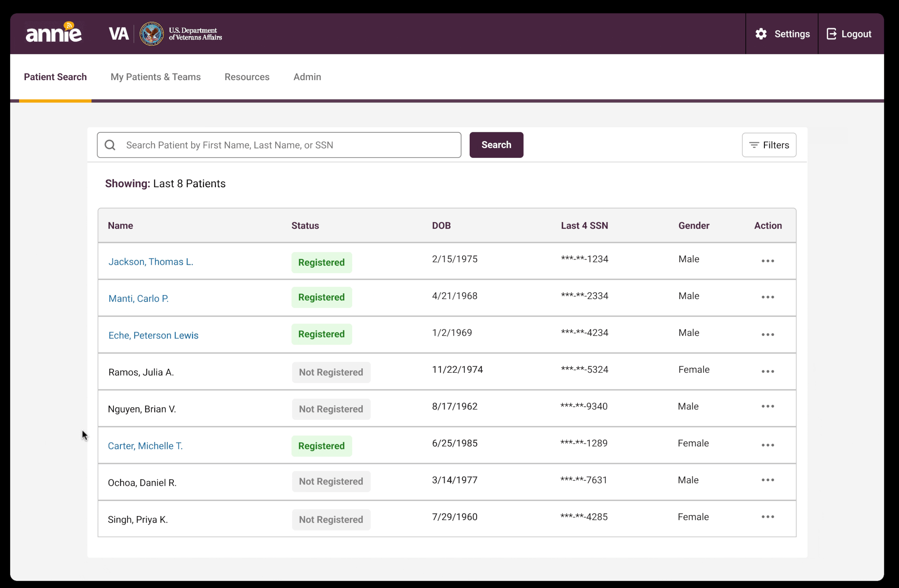Viewport: 899px width, 588px height.
Task: Go to the Admin tab
Action: click(307, 77)
